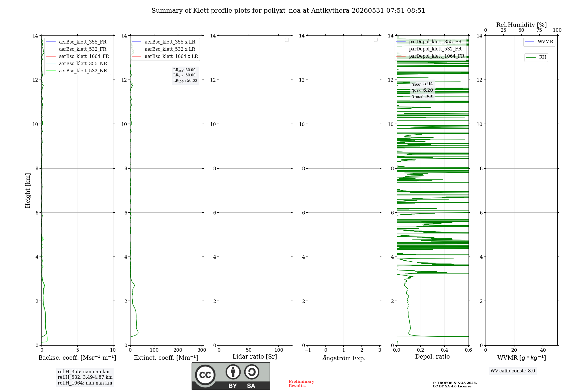Viewport: 577px width, 392px height.
Task: Click the WVMR g*kg axis label
Action: 522,358
